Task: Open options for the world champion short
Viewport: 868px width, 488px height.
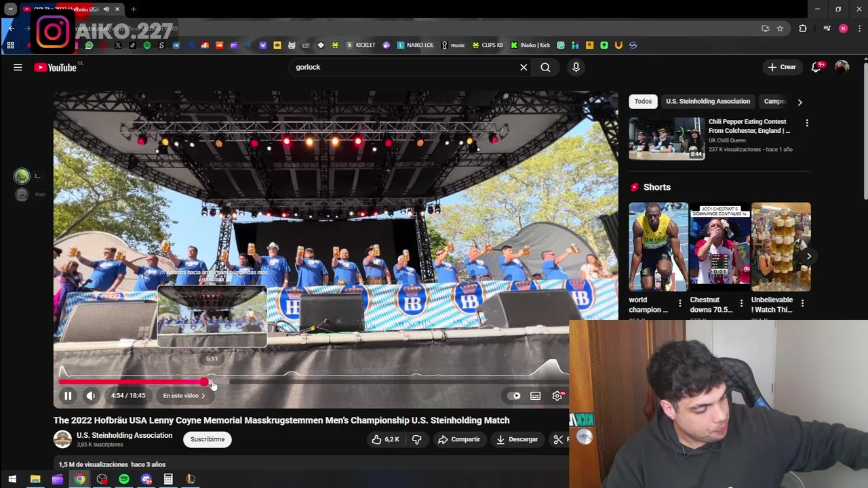Action: (680, 304)
